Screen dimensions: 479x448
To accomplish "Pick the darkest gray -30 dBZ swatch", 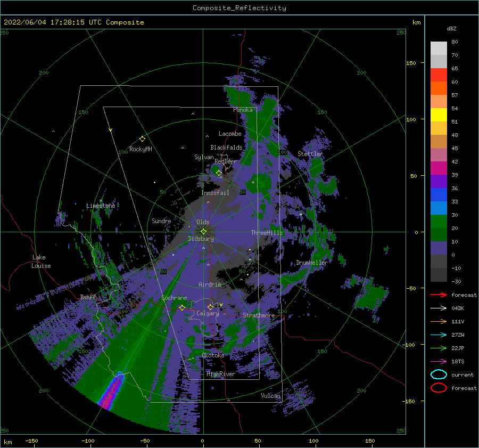I will point(439,275).
